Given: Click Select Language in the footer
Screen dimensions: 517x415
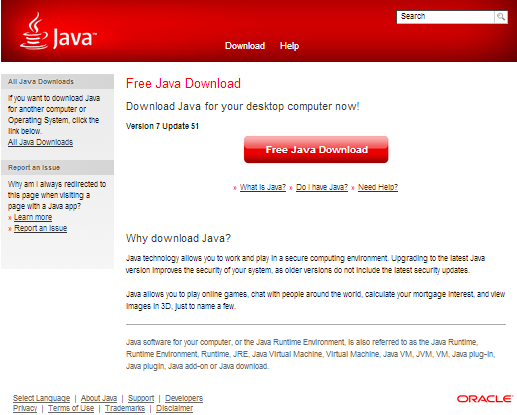Looking at the screenshot, I should [41, 398].
